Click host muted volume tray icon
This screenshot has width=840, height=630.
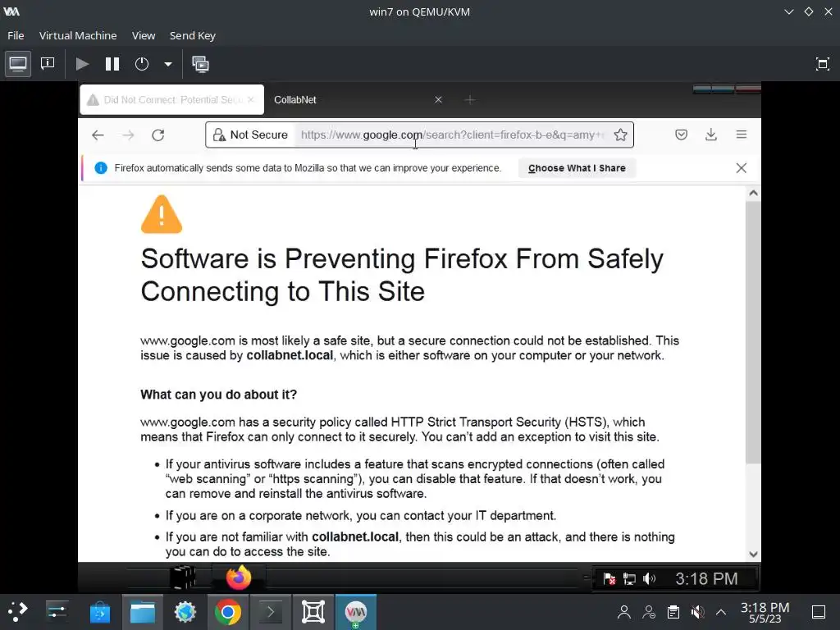pos(697,612)
